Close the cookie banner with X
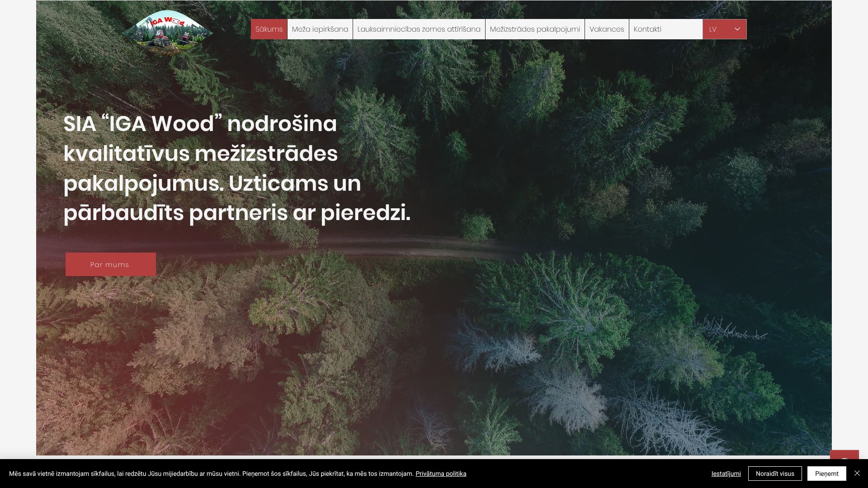The height and width of the screenshot is (488, 868). pos(857,473)
